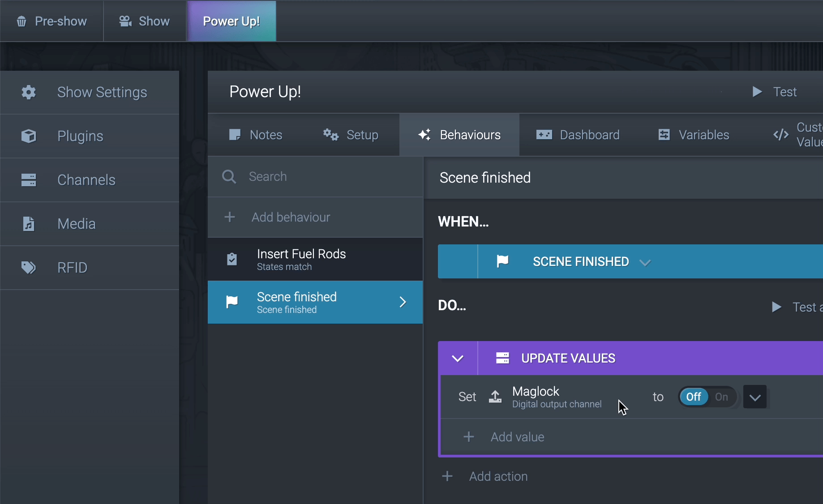
Task: Open the Variables tab
Action: tap(694, 135)
